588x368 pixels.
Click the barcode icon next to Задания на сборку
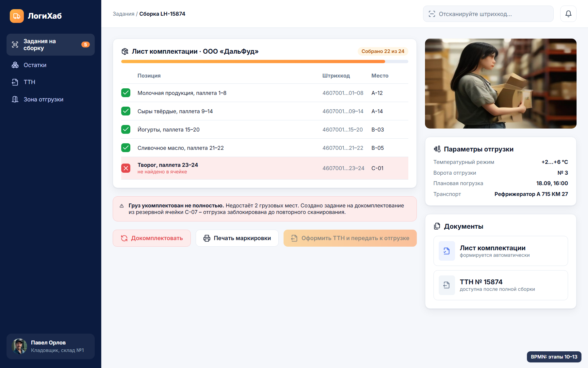coord(15,44)
